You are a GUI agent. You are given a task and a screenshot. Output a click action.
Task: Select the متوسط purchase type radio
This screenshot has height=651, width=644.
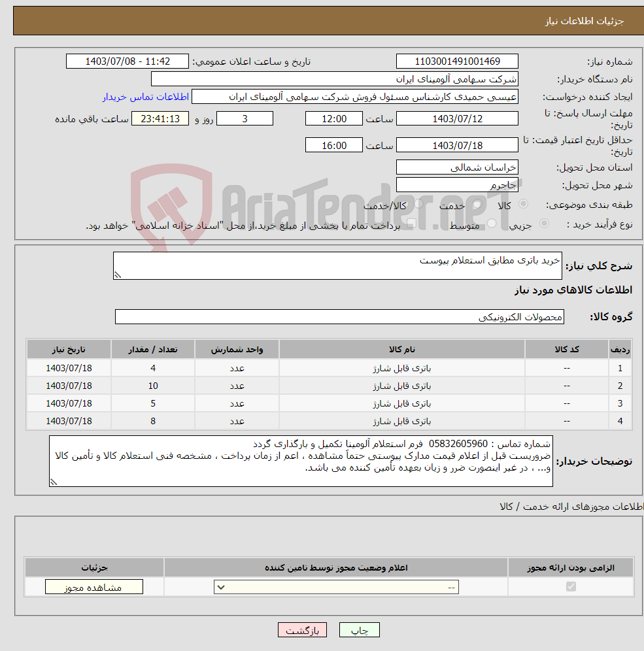point(492,224)
